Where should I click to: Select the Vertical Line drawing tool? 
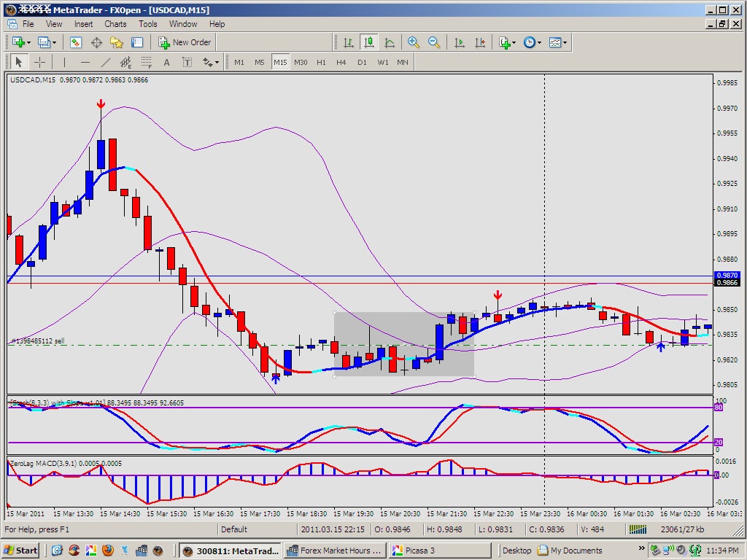64,62
